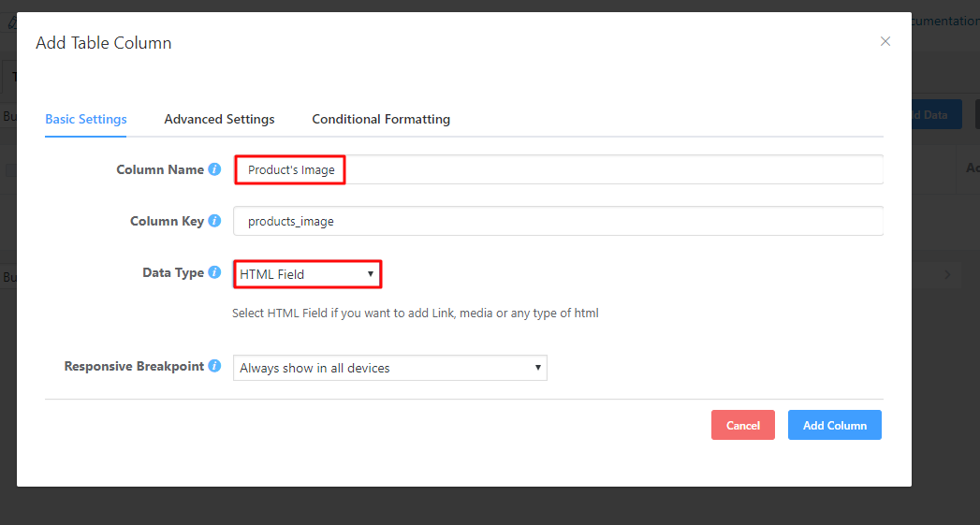Viewport: 980px width, 525px height.
Task: Click the HTML Field help description text
Action: click(x=416, y=314)
